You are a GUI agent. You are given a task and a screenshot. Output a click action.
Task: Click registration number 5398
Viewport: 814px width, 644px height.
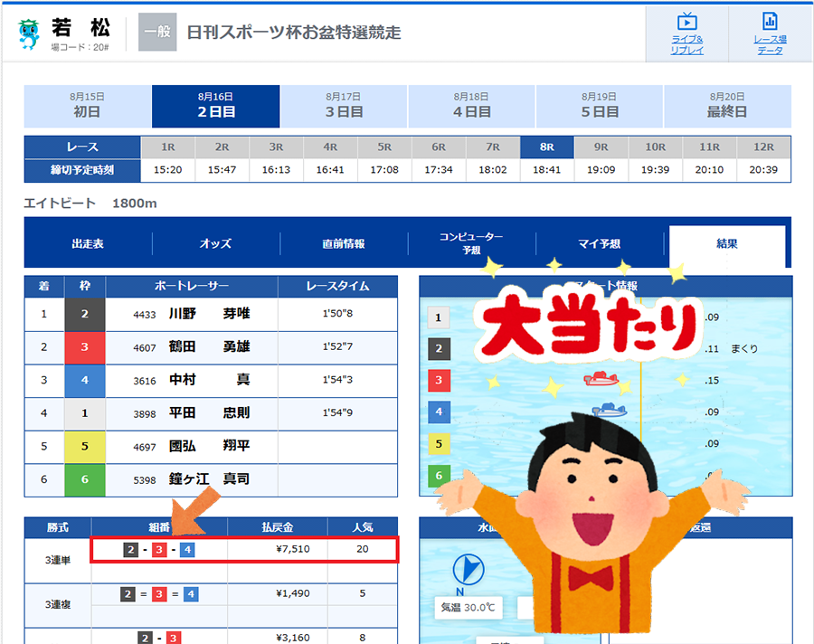point(145,480)
